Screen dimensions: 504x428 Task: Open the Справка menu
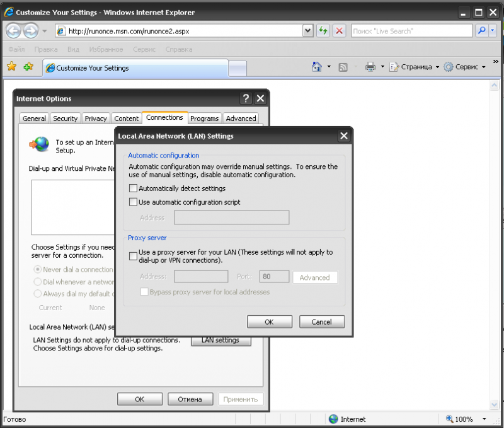179,50
